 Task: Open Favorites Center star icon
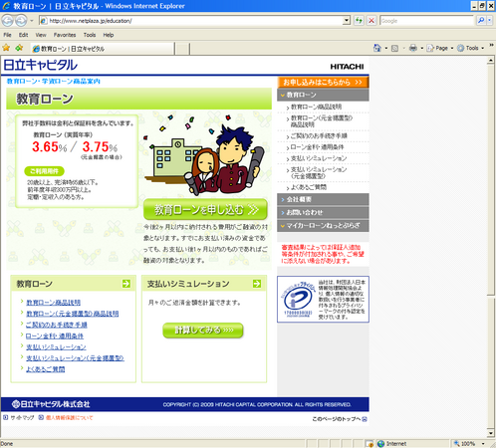coord(6,48)
